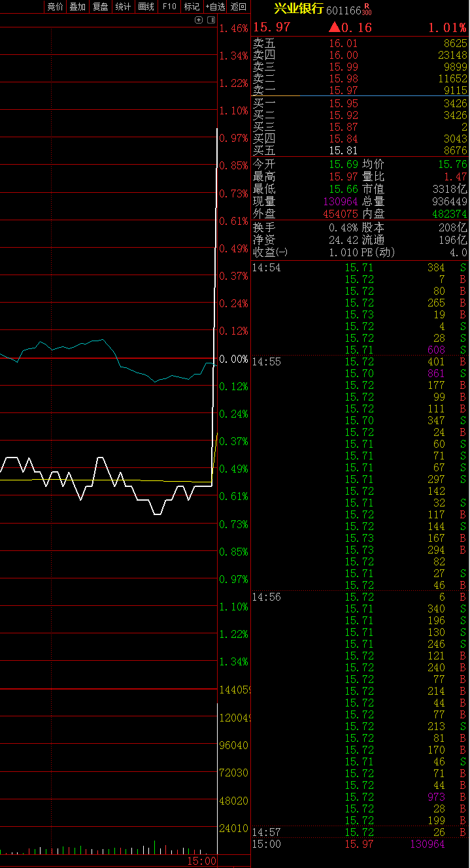The image size is (470, 868).
Task: Click the red up-triangle price change indicator
Action: tap(334, 27)
